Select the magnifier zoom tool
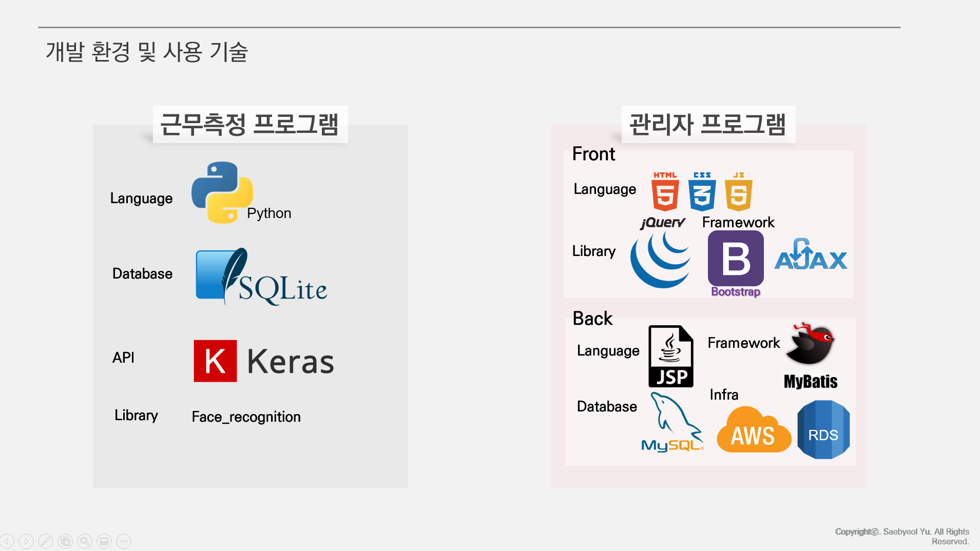This screenshot has width=980, height=551. click(85, 541)
